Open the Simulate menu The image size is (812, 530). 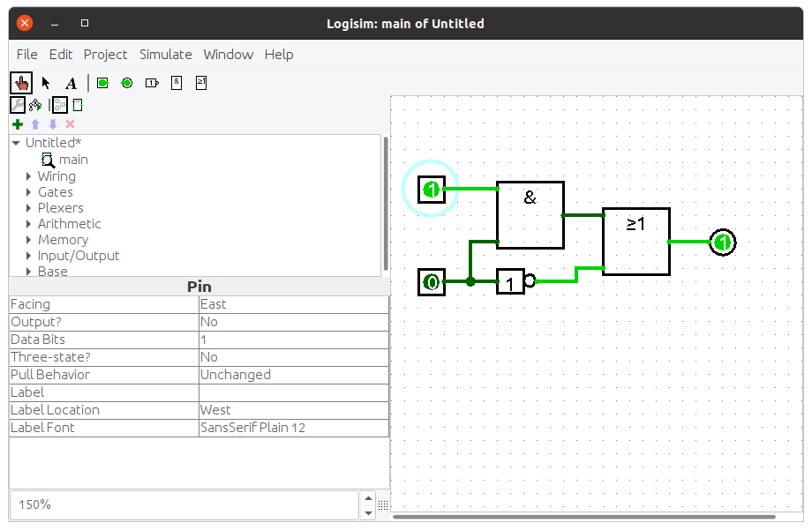tap(166, 55)
